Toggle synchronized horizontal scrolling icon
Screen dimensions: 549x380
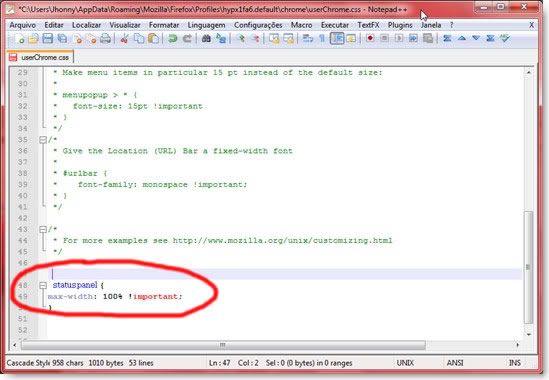tap(289, 39)
